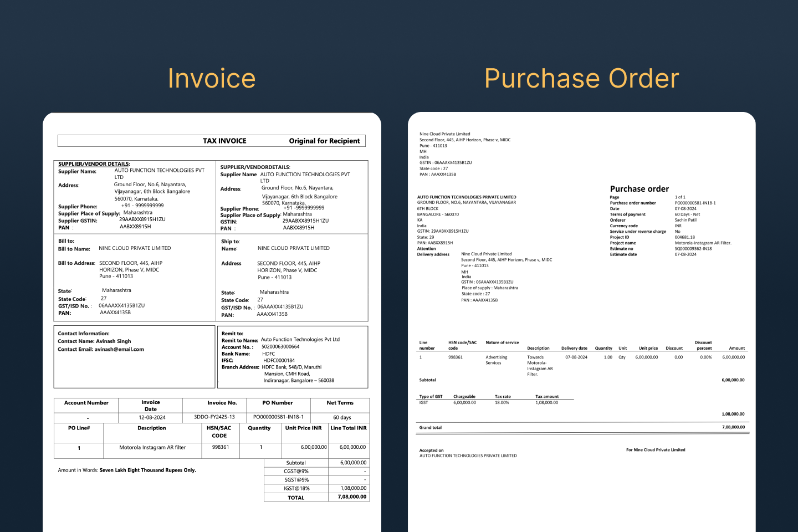The width and height of the screenshot is (798, 532).
Task: Click the "SGST@9%" row label
Action: 296,480
